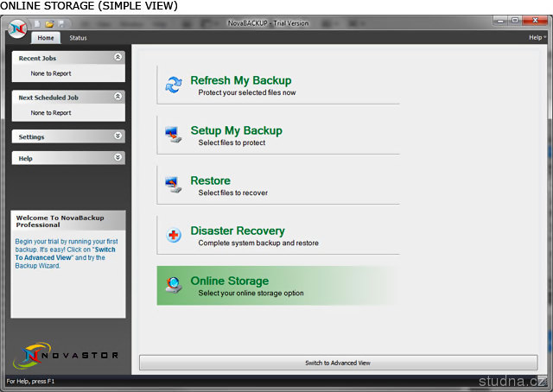553x392 pixels.
Task: Expand the Settings panel
Action: [x=118, y=136]
